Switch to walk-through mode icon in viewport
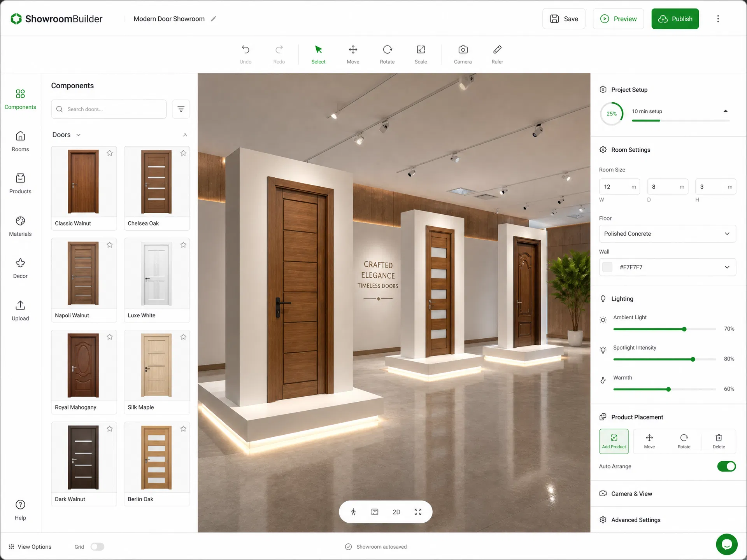 (353, 512)
